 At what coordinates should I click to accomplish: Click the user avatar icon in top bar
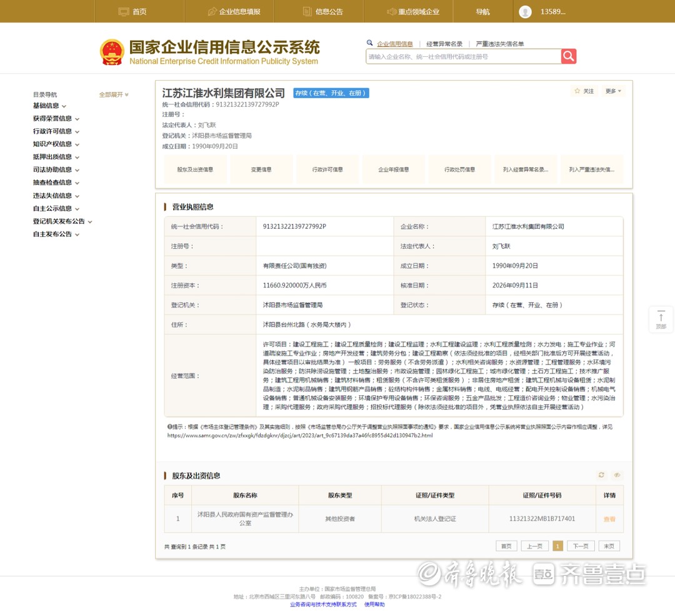(525, 12)
